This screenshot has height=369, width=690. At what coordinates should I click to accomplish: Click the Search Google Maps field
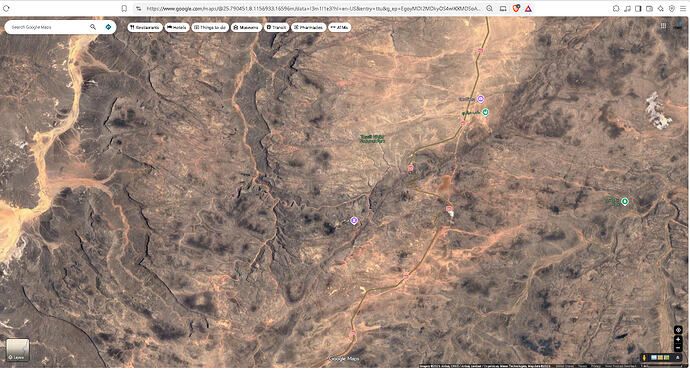click(48, 27)
